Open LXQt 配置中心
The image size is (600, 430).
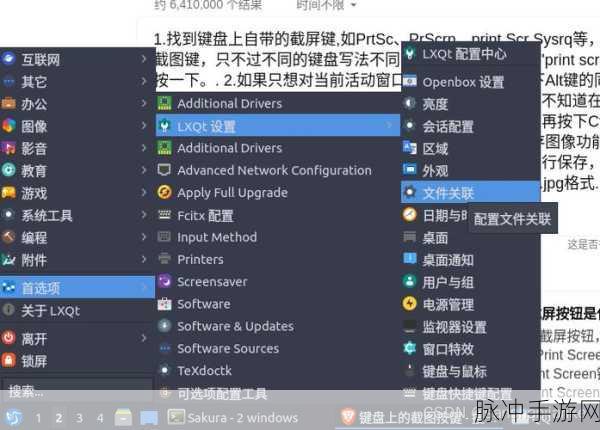(471, 54)
